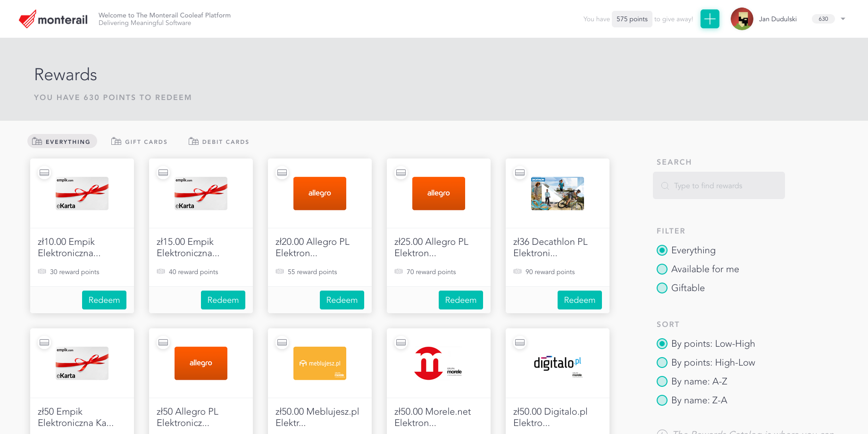Click card icon on Morele.net reward
The height and width of the screenshot is (434, 868).
click(x=401, y=342)
